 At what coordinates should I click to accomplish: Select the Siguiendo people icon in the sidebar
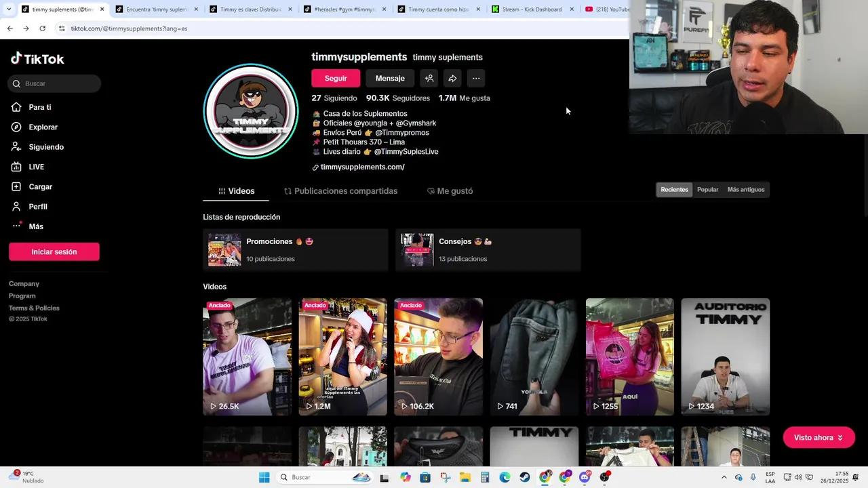tap(18, 147)
